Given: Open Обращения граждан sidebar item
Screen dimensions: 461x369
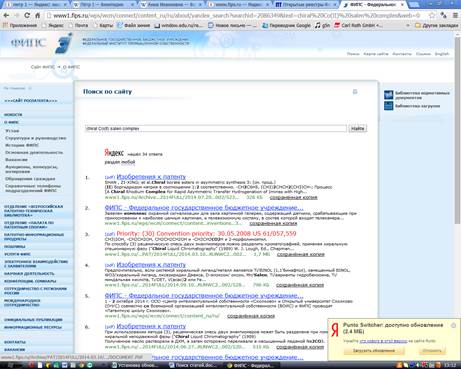Looking at the screenshot, I should tap(30, 179).
